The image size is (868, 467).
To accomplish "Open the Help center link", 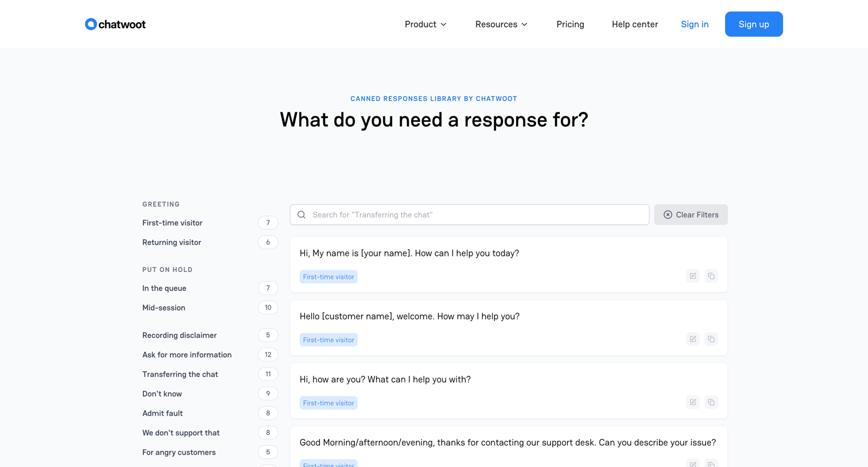I will 635,24.
